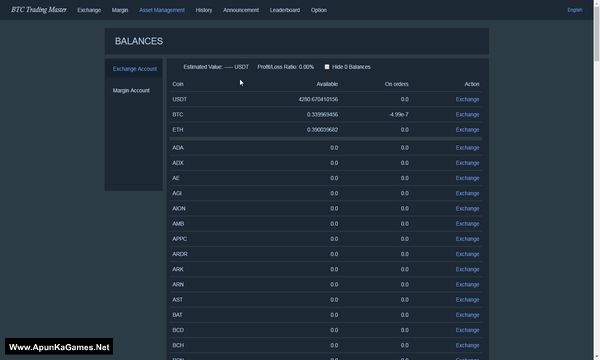Open the Exchange menu item

point(89,10)
